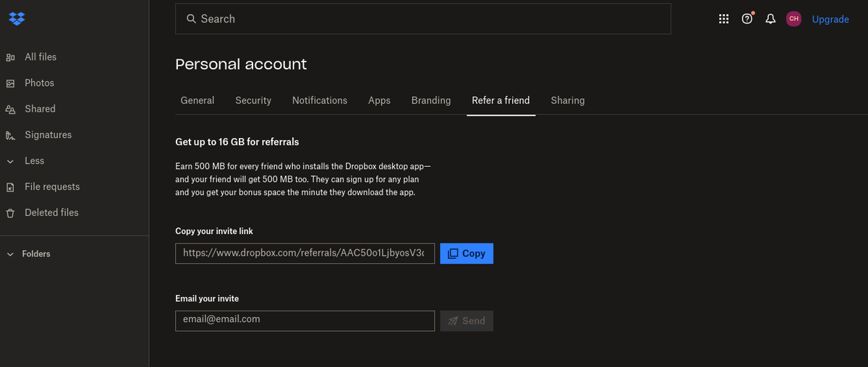Viewport: 868px width, 367px height.
Task: Click the Personal account heading
Action: pyautogui.click(x=241, y=64)
